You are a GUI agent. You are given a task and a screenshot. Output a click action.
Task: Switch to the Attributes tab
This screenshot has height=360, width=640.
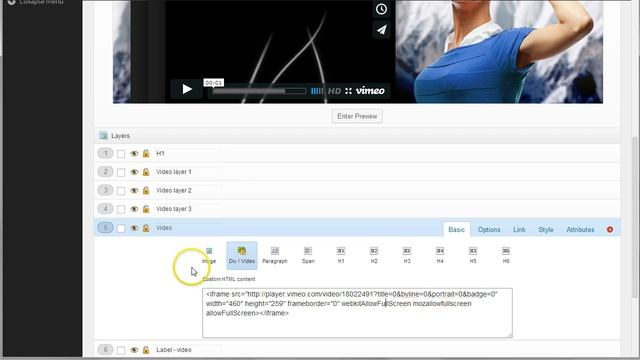coord(580,229)
